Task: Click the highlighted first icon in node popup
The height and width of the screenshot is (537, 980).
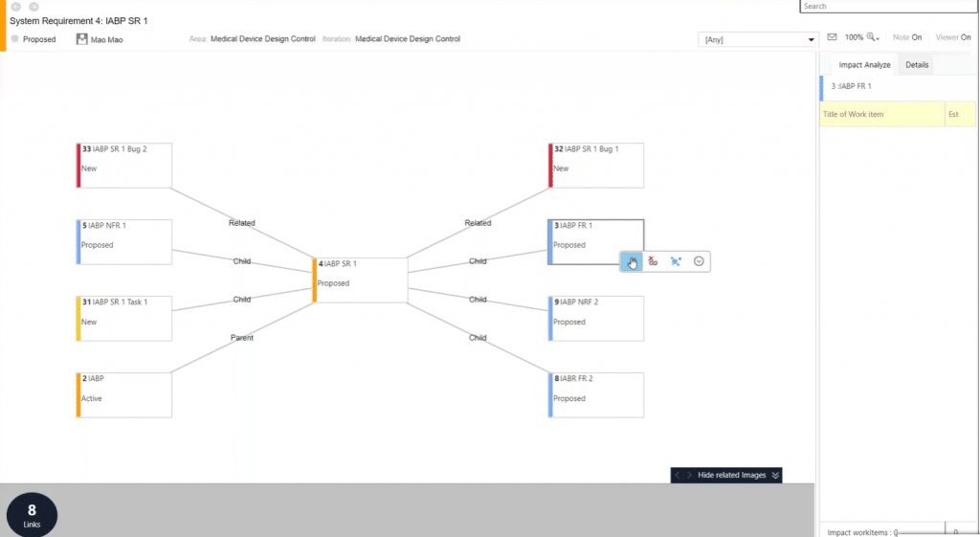Action: point(632,262)
